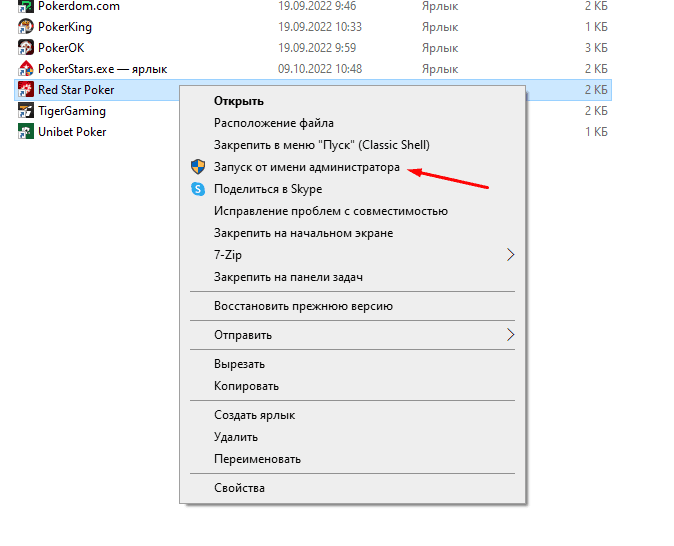Click the 1 КБ size of PokerKing
This screenshot has width=674, height=546.
pyautogui.click(x=596, y=27)
